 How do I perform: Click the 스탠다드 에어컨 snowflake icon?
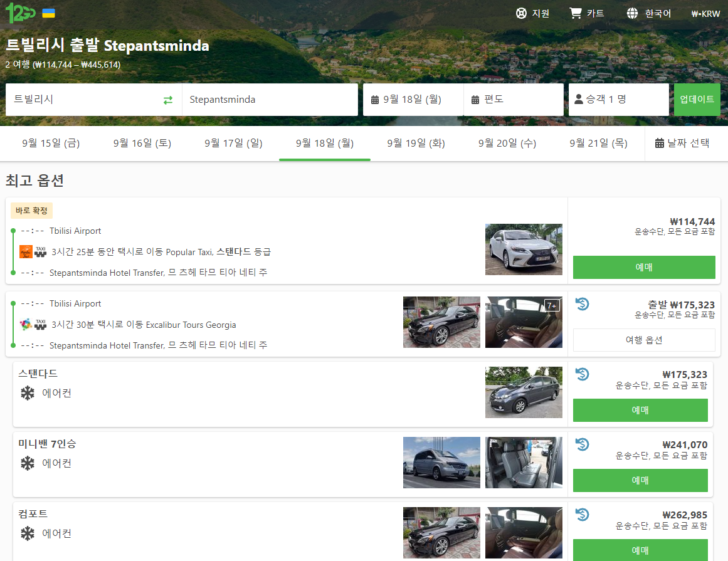28,394
